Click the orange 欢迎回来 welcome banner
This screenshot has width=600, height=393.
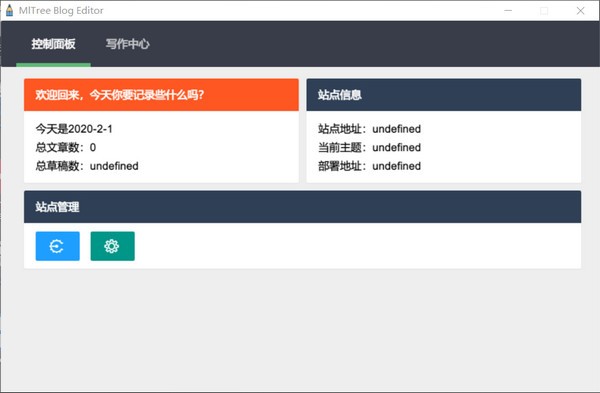[x=161, y=95]
